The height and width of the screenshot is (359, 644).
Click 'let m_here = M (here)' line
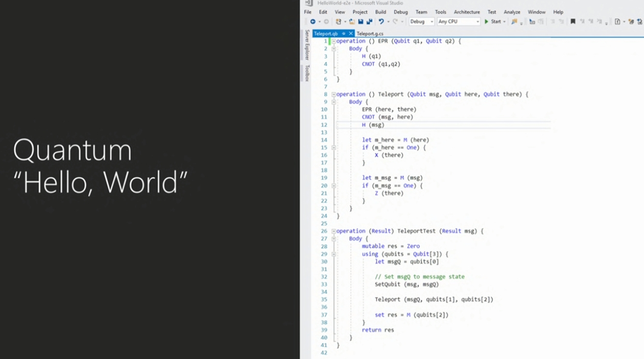(x=396, y=140)
